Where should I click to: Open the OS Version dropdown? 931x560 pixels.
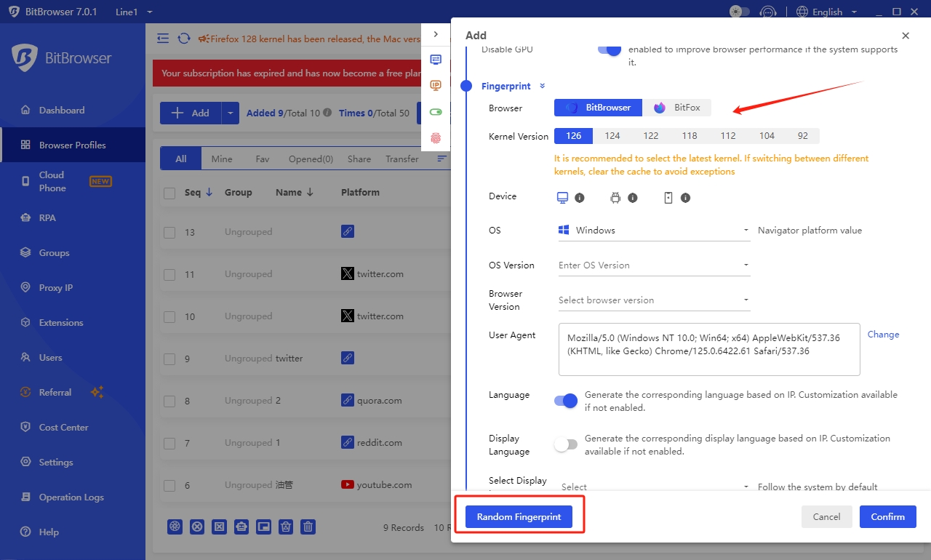(654, 265)
